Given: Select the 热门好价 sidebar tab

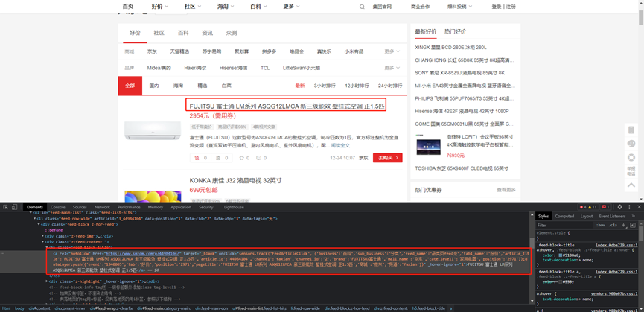Looking at the screenshot, I should [455, 31].
